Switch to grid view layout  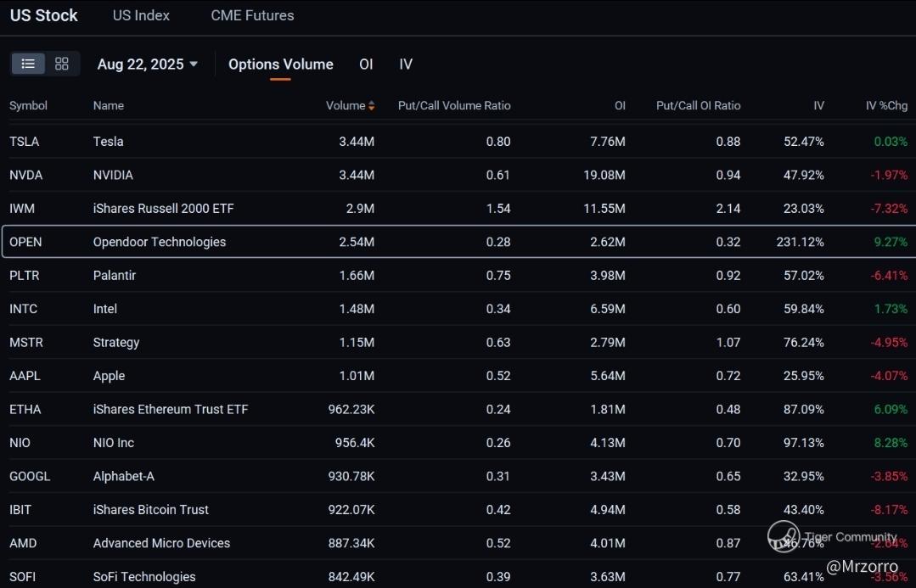tap(61, 64)
